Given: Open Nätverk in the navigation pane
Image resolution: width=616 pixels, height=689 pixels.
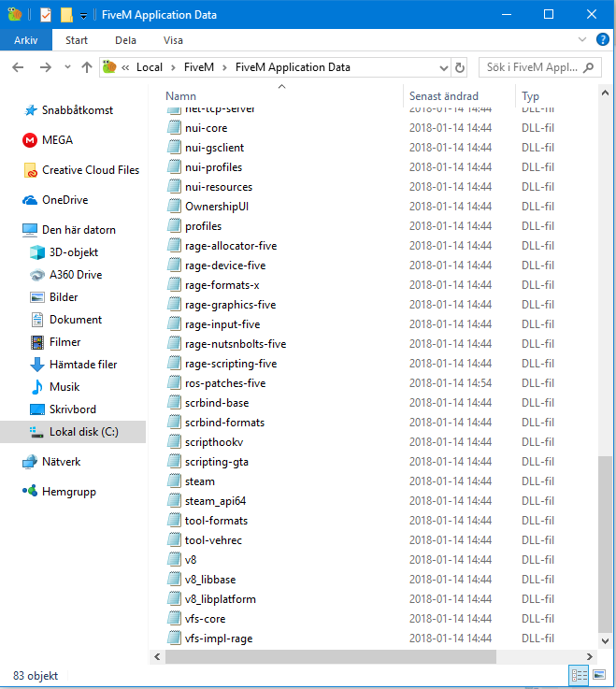Looking at the screenshot, I should [x=61, y=462].
